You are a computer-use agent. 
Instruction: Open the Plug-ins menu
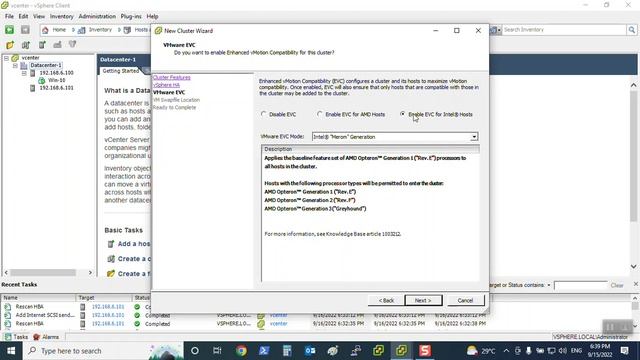[131, 16]
